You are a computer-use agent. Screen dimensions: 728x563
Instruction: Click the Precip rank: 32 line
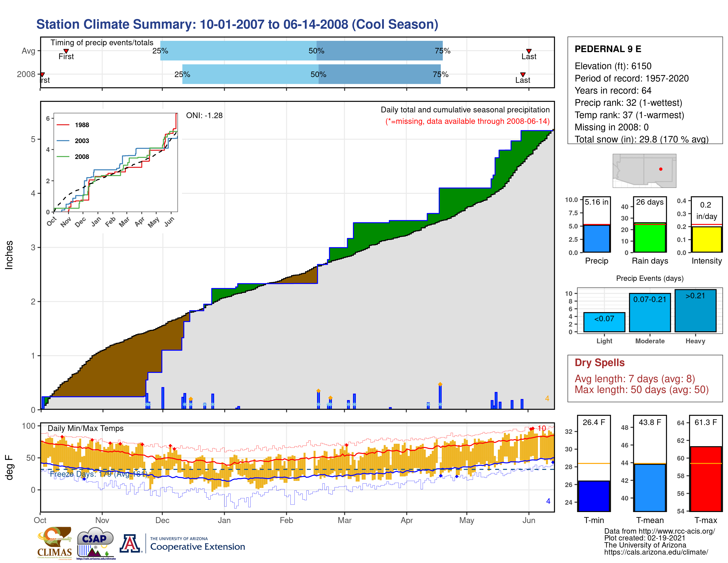click(x=628, y=103)
